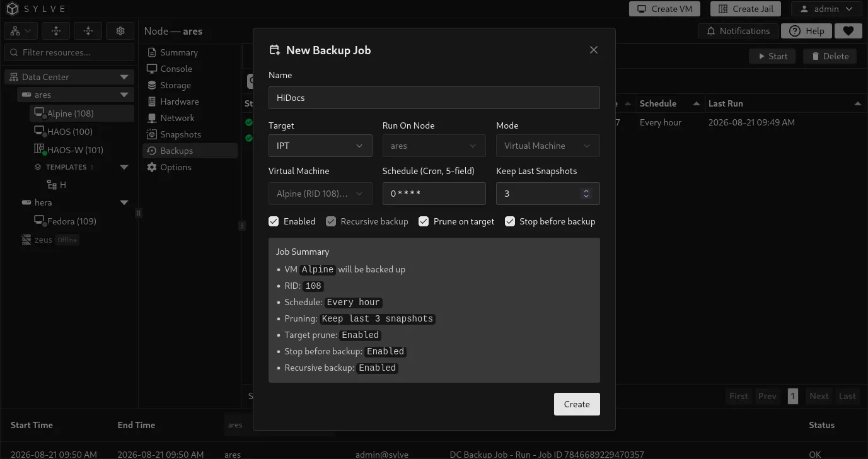
Task: Sort by Schedule column header
Action: pyautogui.click(x=669, y=103)
